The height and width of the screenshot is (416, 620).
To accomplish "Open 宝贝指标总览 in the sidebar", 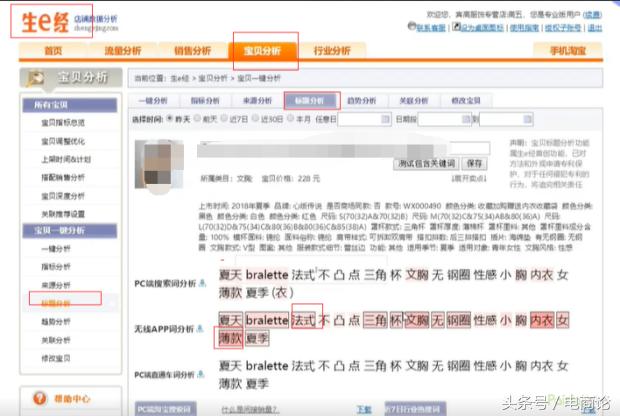I will (63, 123).
